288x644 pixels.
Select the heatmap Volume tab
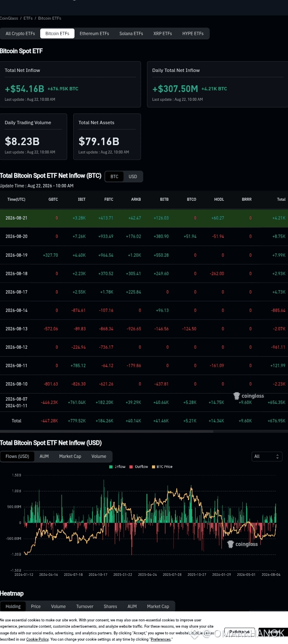[x=58, y=606]
